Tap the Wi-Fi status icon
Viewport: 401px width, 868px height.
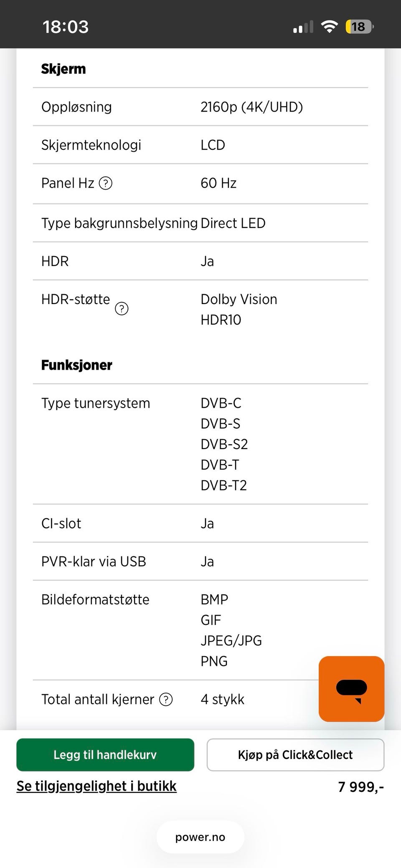(329, 27)
